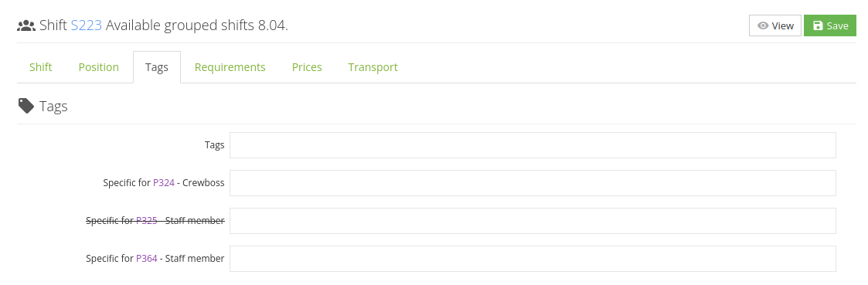Click the eye icon on the View button
868x285 pixels.
click(x=763, y=26)
